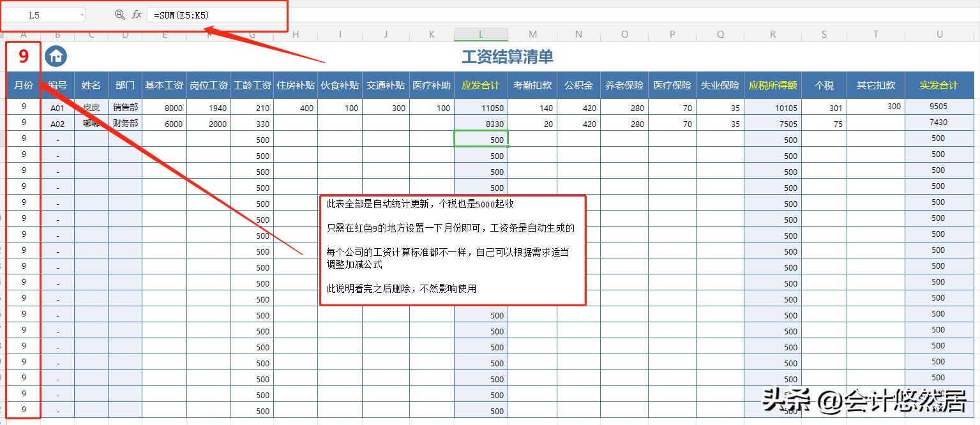Click the red month cell containing 9

point(24,56)
